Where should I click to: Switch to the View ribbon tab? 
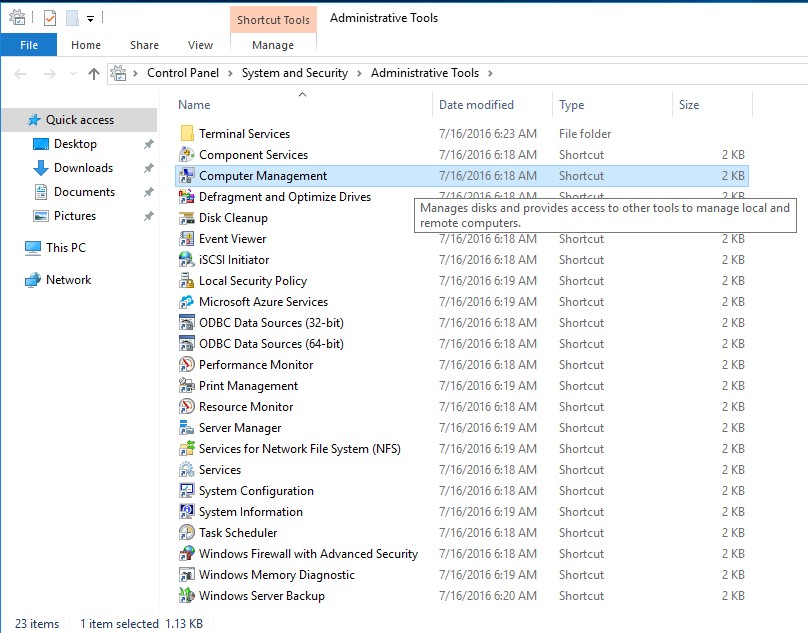click(x=200, y=45)
